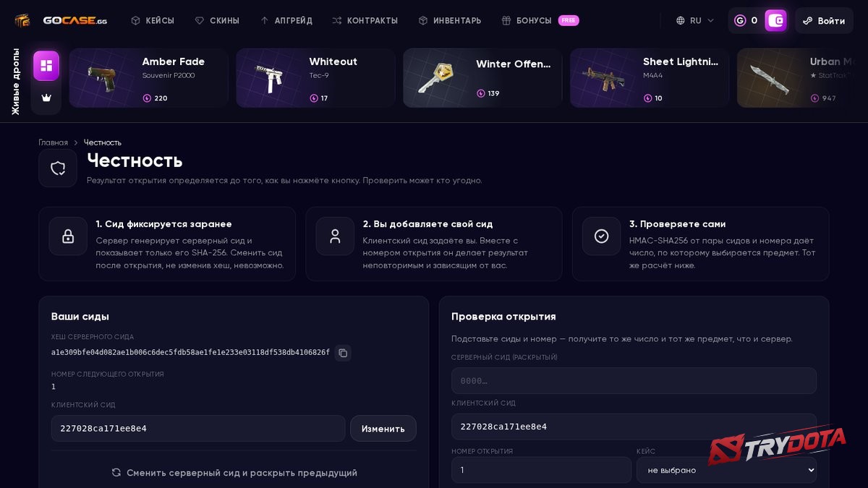Screen dimensions: 868x488
Task: Copy the server seed hash
Action: [x=343, y=353]
